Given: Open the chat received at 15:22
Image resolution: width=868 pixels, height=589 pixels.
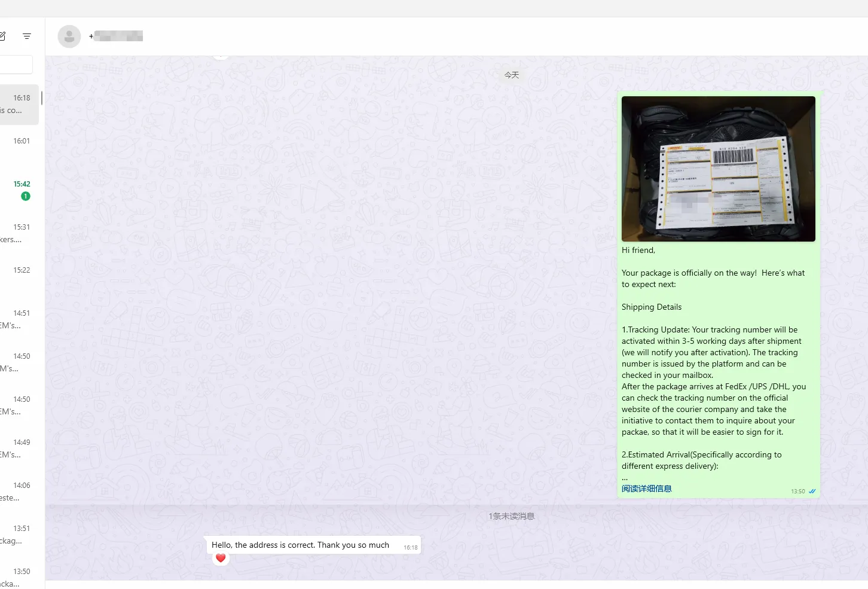Looking at the screenshot, I should tap(19, 276).
